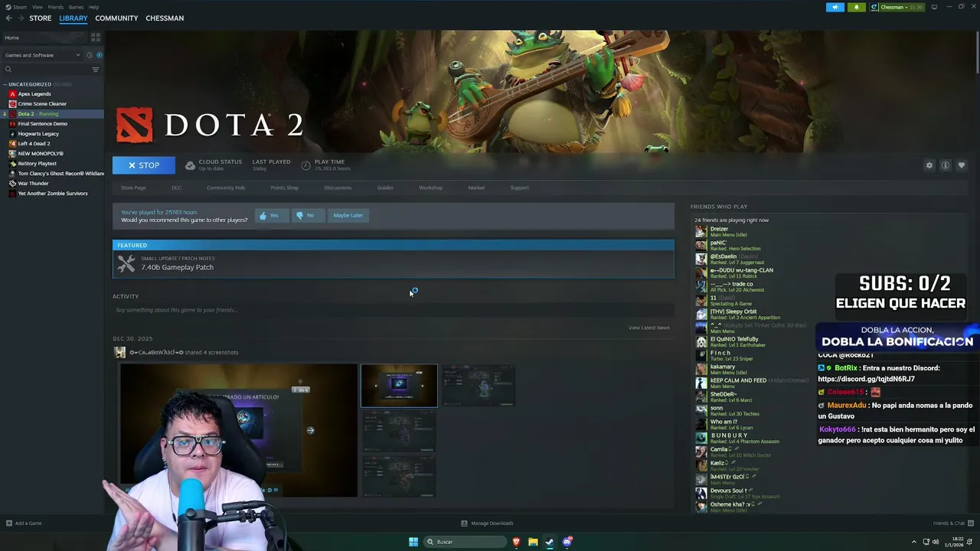Open the green notifications bell
The width and height of the screenshot is (980, 551).
[x=856, y=7]
